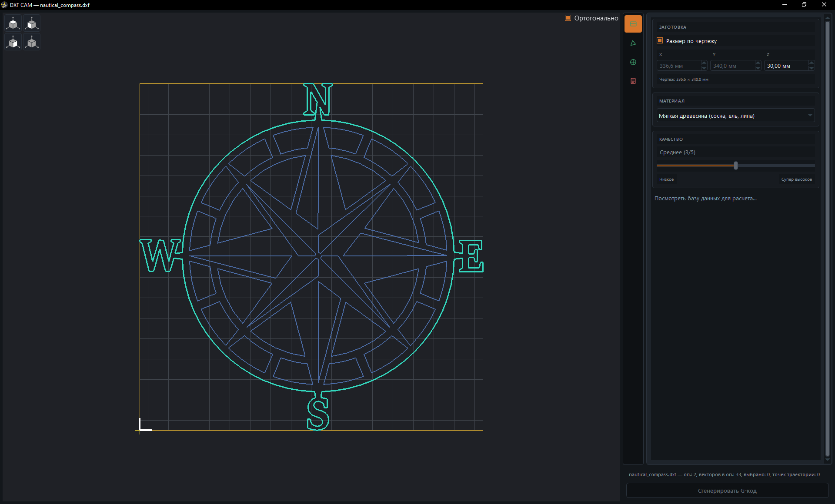Screen dimensions: 835x504
Task: Click the Z thickness field 30,00 мм
Action: click(x=786, y=66)
